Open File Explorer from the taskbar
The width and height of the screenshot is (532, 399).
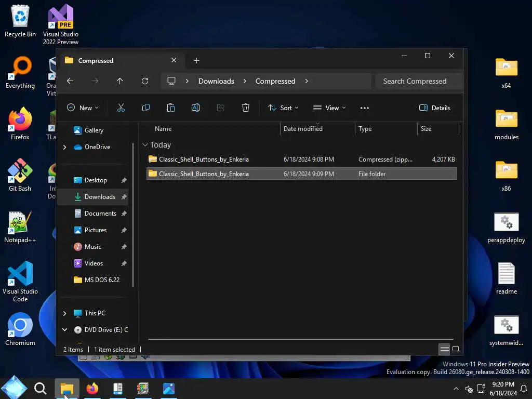point(67,389)
